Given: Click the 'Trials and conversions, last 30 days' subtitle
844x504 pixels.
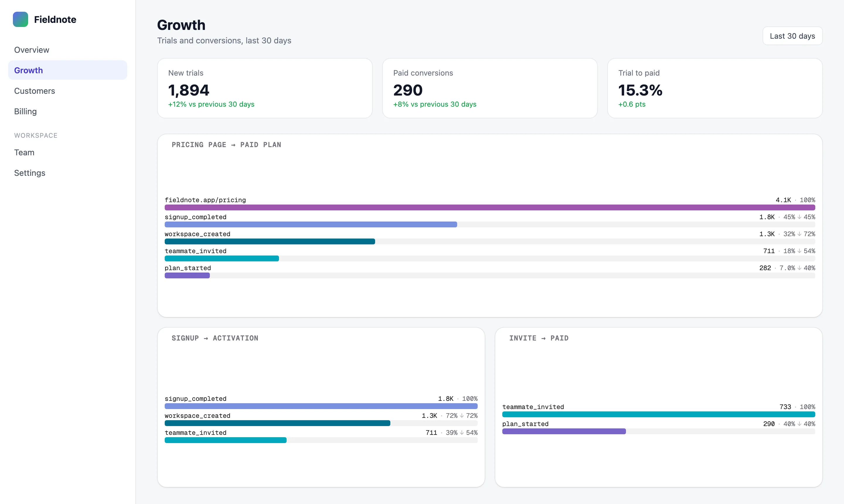Looking at the screenshot, I should tap(224, 40).
